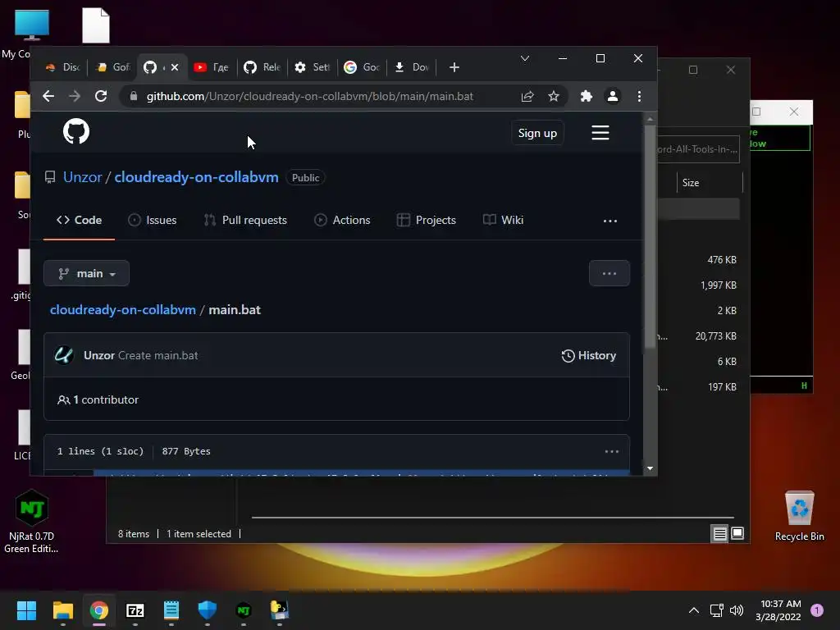Open Chrome's three-dot menu
This screenshot has width=840, height=630.
tap(639, 97)
